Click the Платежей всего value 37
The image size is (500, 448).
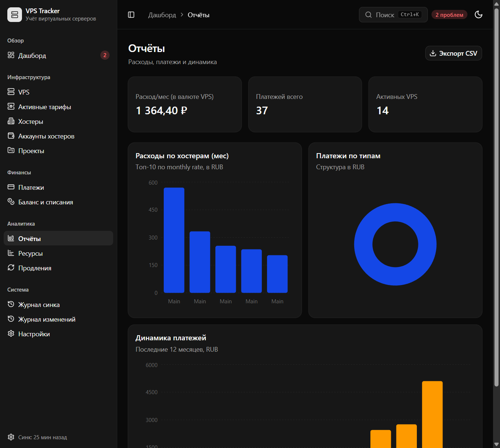tap(262, 111)
